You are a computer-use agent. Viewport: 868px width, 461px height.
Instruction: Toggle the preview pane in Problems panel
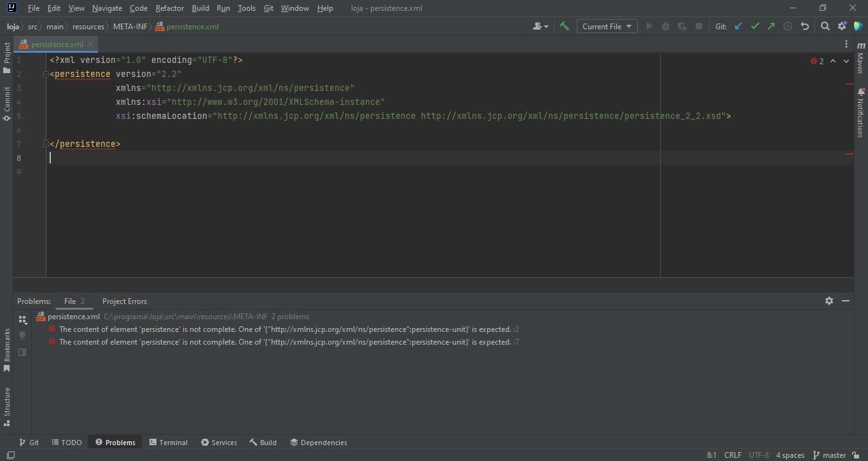pos(22,352)
